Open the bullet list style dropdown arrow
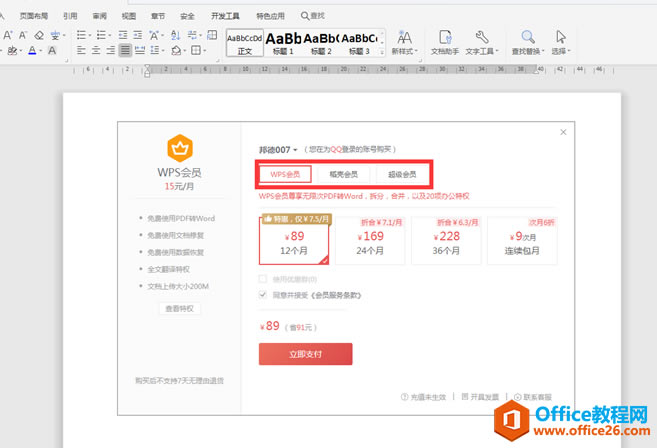The image size is (657, 448). click(90, 35)
